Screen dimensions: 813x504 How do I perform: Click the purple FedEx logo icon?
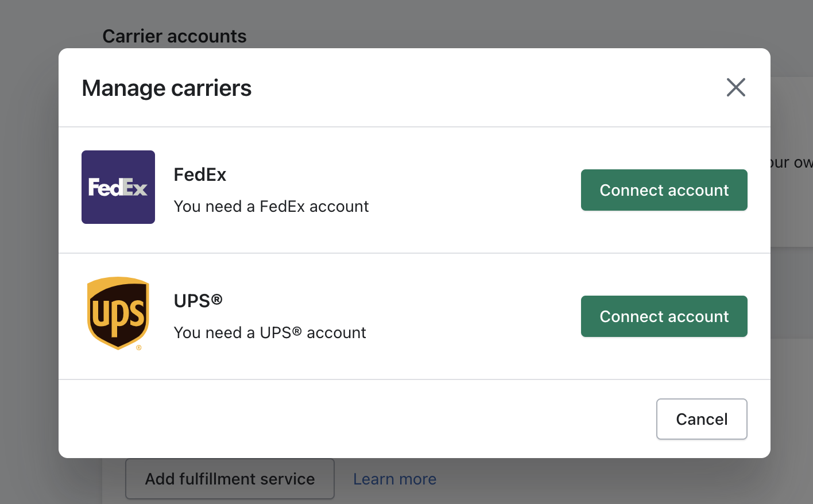pos(118,187)
